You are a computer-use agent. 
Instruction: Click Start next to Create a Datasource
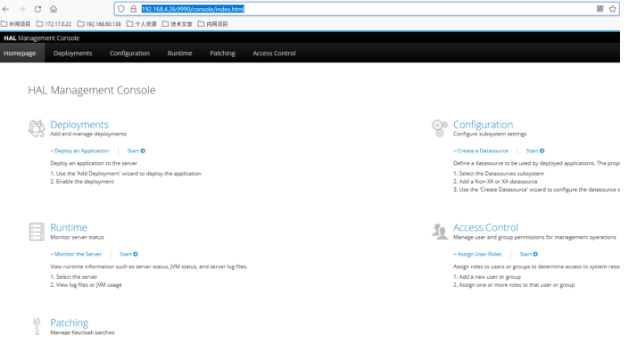(535, 151)
